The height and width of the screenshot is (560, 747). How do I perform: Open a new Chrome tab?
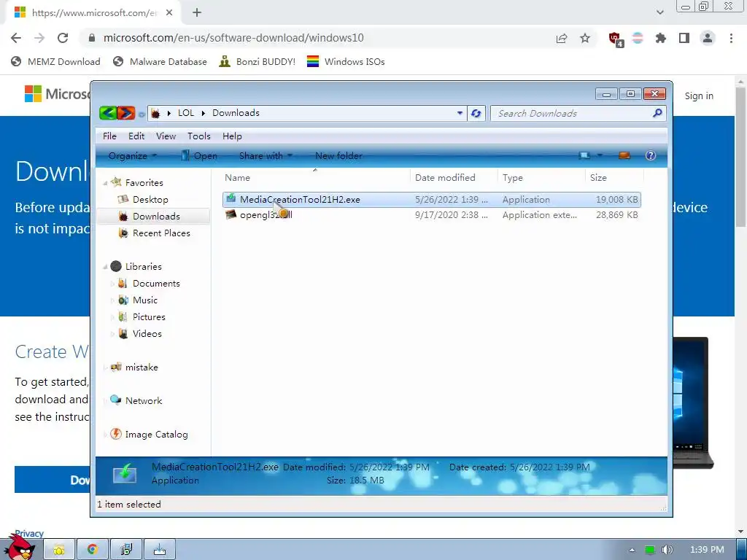point(197,13)
